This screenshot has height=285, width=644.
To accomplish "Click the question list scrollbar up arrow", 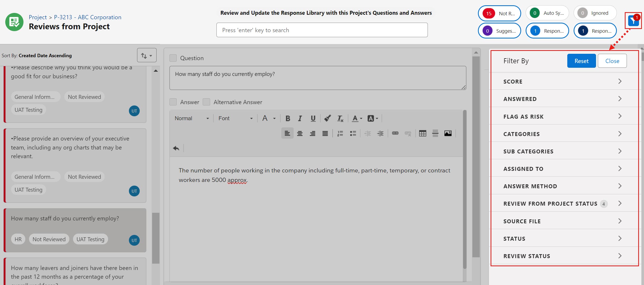I will click(156, 71).
